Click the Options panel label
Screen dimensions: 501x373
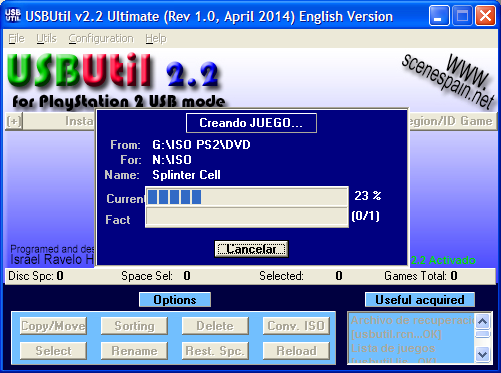pos(175,300)
